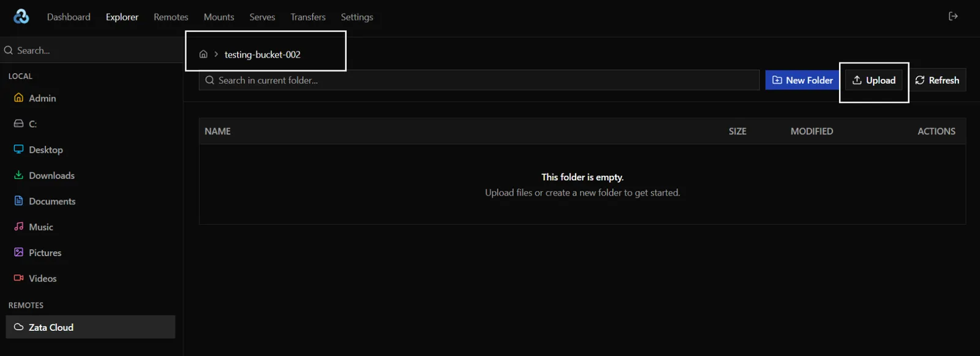
Task: Click the Admin house icon
Action: 18,97
